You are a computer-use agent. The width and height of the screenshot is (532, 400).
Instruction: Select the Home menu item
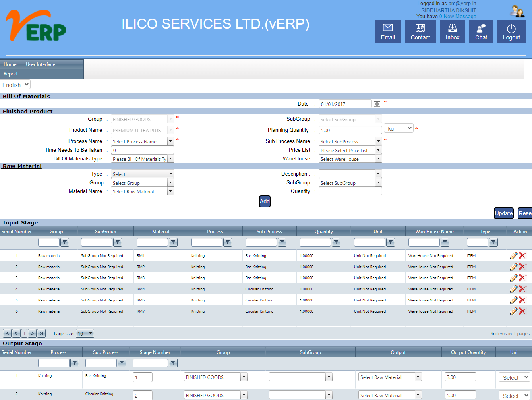point(10,64)
